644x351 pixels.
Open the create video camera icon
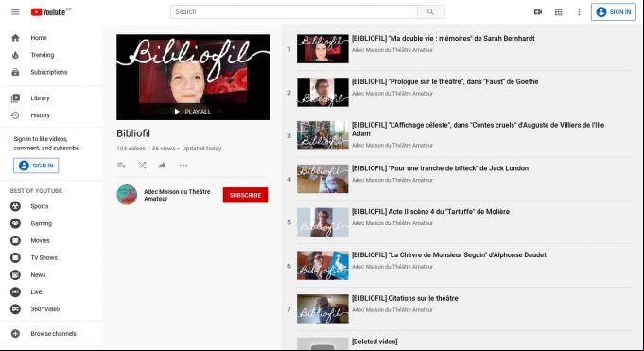click(x=538, y=12)
